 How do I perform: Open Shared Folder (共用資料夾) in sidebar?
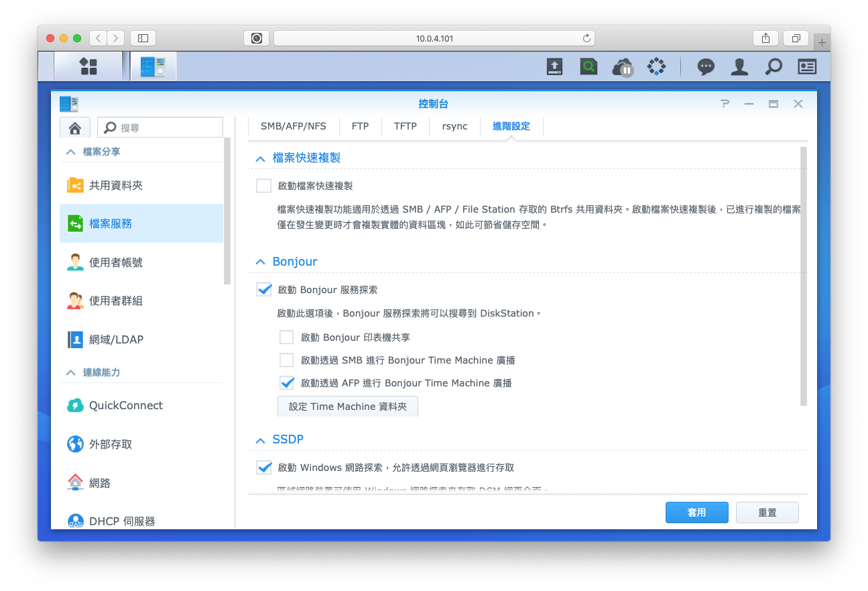click(x=141, y=185)
